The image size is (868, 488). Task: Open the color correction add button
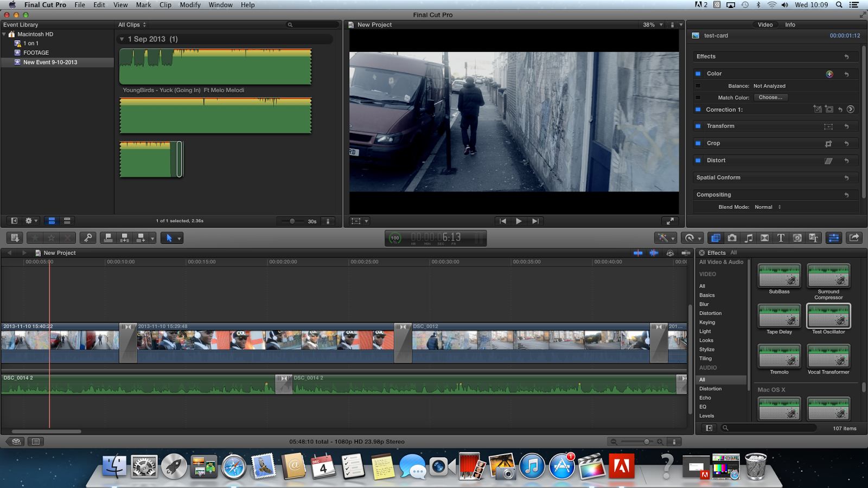(829, 74)
